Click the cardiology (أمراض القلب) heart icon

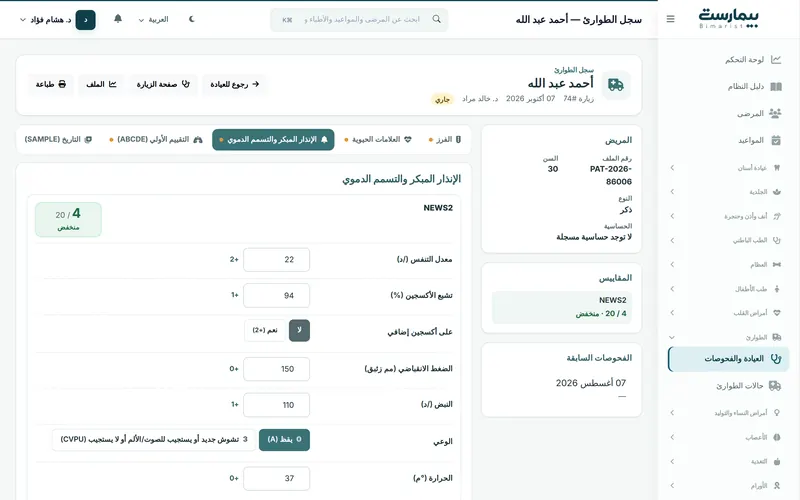coord(777,313)
